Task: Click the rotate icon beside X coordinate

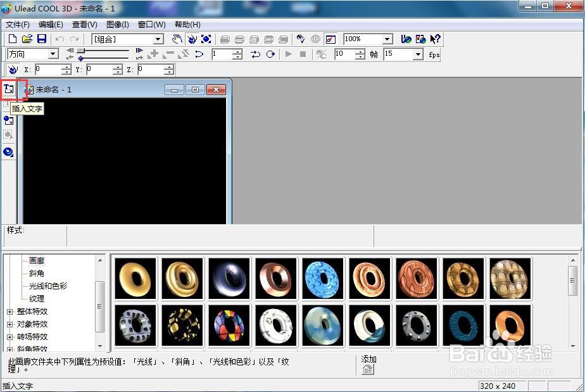Action: [x=13, y=70]
